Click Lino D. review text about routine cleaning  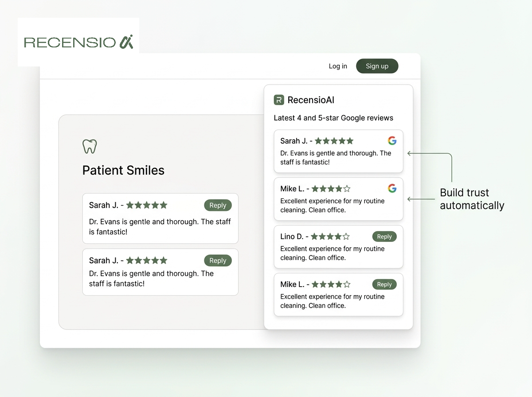pyautogui.click(x=332, y=253)
